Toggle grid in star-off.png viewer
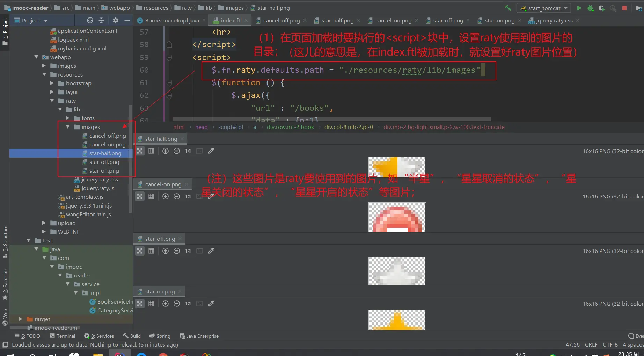Screen dimensions: 644x356 [151, 251]
